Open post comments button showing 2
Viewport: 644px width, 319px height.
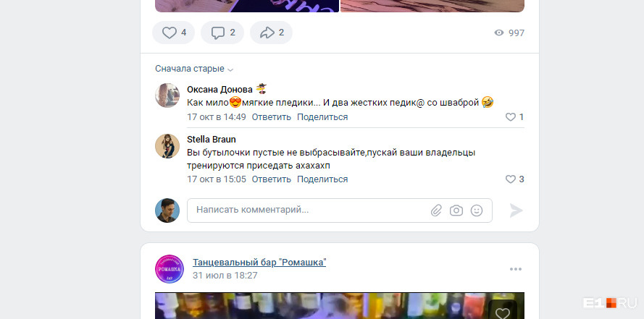[x=222, y=33]
